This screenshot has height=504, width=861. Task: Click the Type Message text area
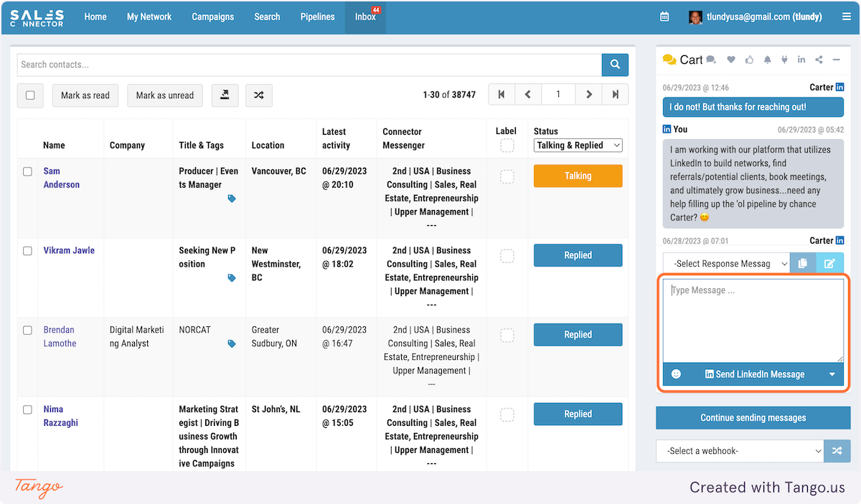point(753,320)
